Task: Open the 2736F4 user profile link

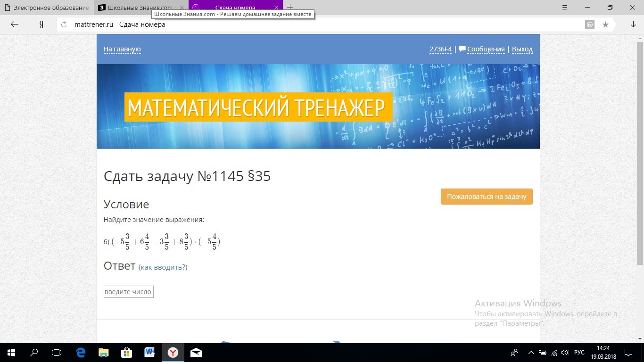Action: [440, 49]
